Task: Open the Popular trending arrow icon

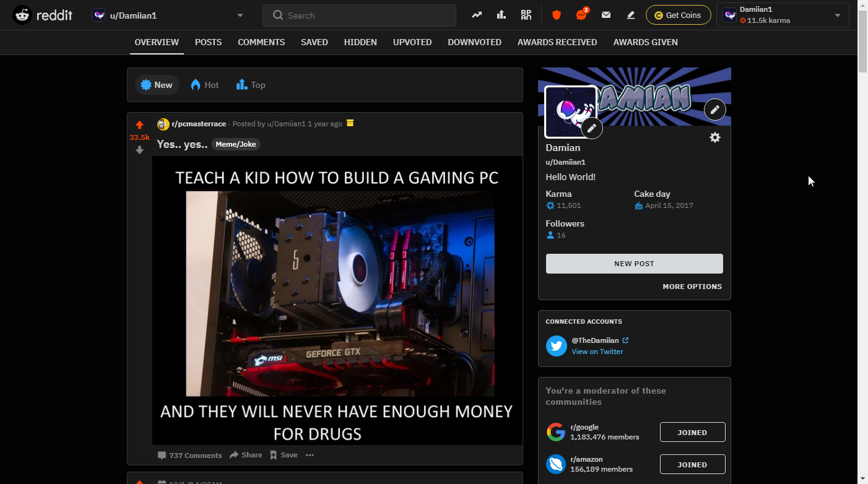Action: click(476, 15)
